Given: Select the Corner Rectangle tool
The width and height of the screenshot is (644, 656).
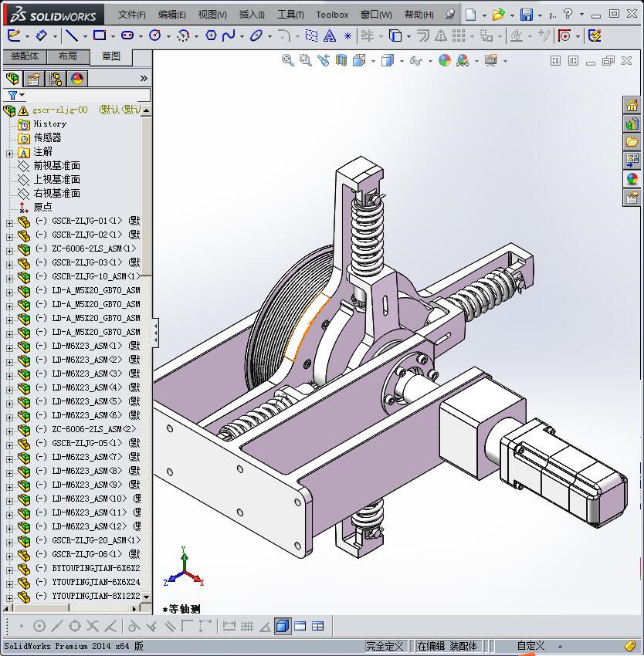Looking at the screenshot, I should click(100, 36).
